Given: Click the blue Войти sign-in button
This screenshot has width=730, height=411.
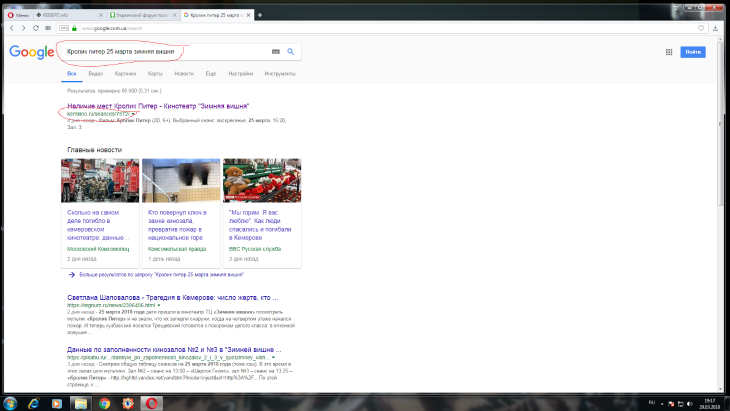Looking at the screenshot, I should pos(693,52).
